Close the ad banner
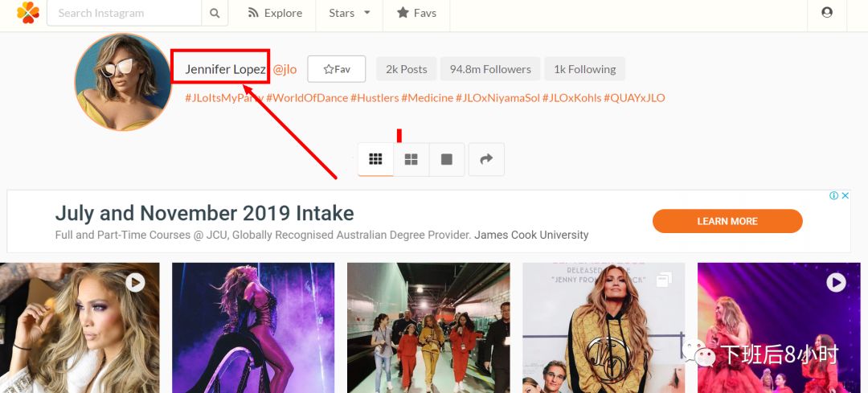Screen dimensions: 868x393 pos(845,195)
